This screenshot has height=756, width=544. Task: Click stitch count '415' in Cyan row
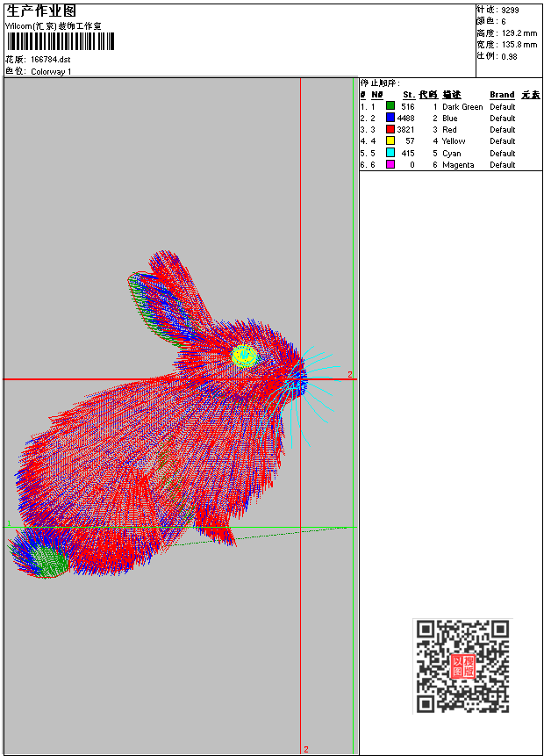click(x=408, y=154)
